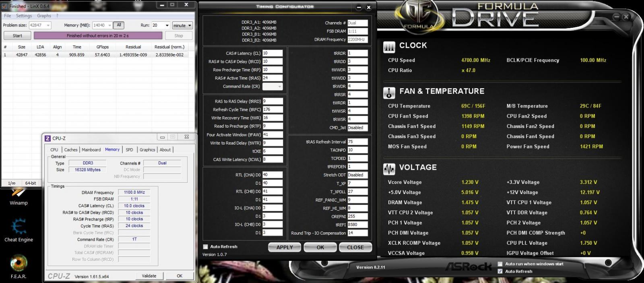
Task: Click the CPU-Z title bar logo icon
Action: click(47, 138)
